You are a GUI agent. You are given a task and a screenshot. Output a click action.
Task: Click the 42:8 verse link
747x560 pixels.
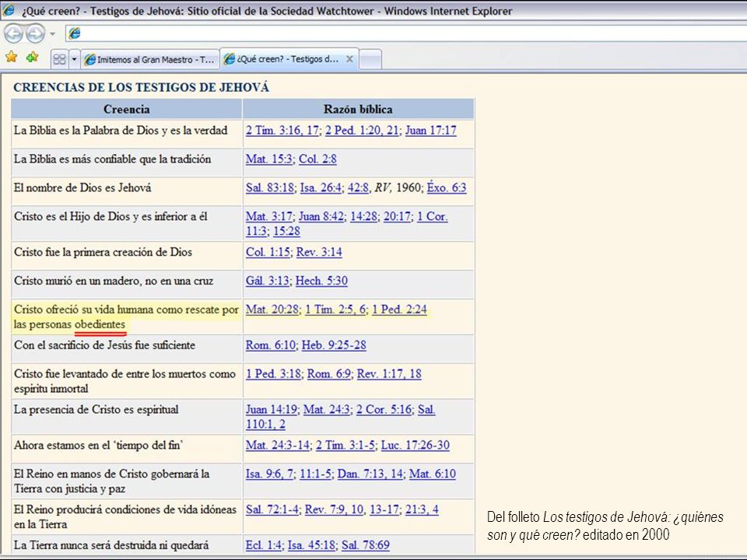tap(358, 187)
